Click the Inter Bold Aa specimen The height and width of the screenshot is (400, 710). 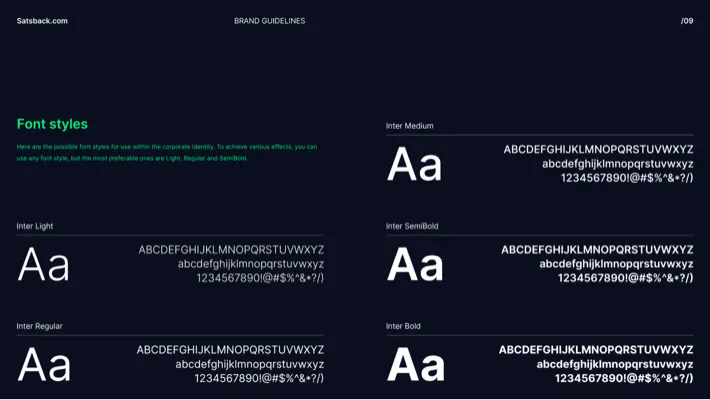point(415,365)
